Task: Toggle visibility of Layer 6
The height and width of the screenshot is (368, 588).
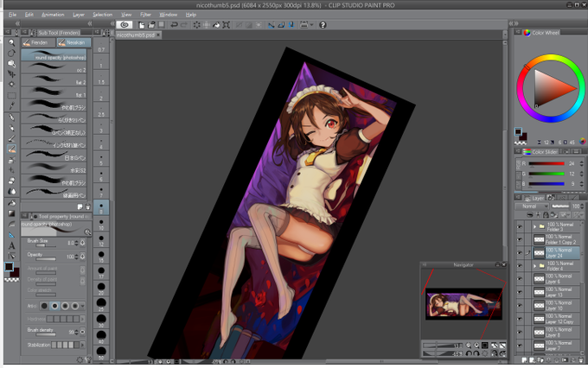Action: (x=520, y=279)
